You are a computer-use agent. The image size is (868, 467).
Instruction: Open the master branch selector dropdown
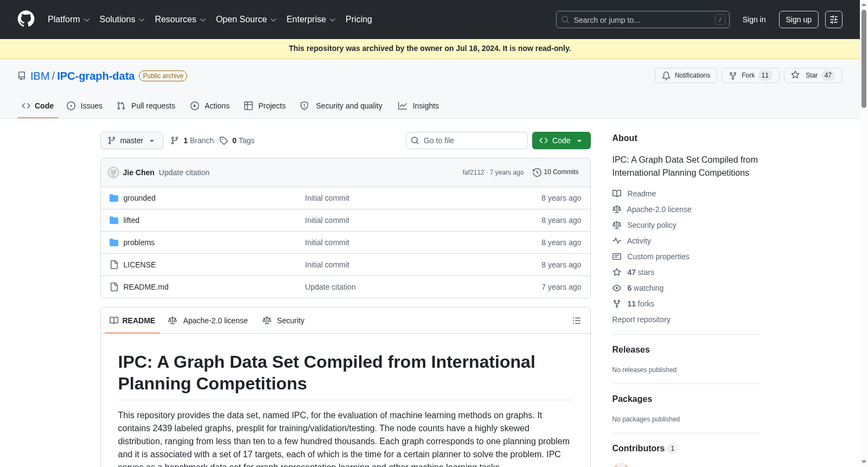(132, 140)
